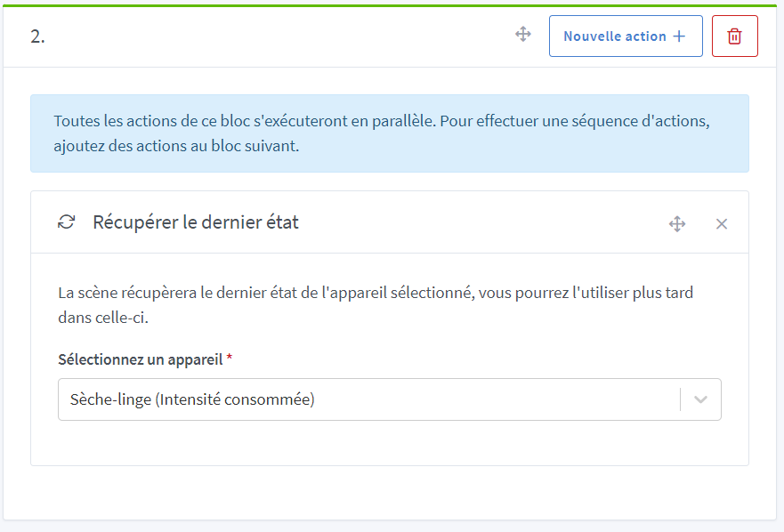
Task: Remove the Récupérer le dernier état action
Action: pos(722,223)
